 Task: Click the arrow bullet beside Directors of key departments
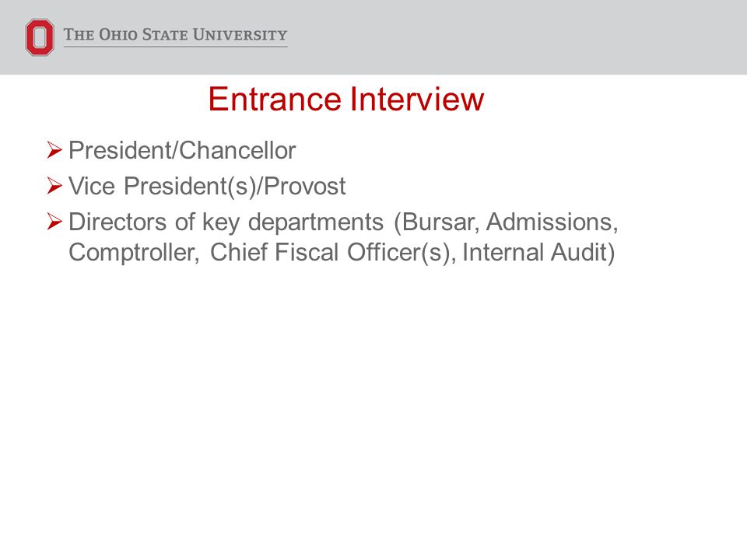click(x=54, y=222)
